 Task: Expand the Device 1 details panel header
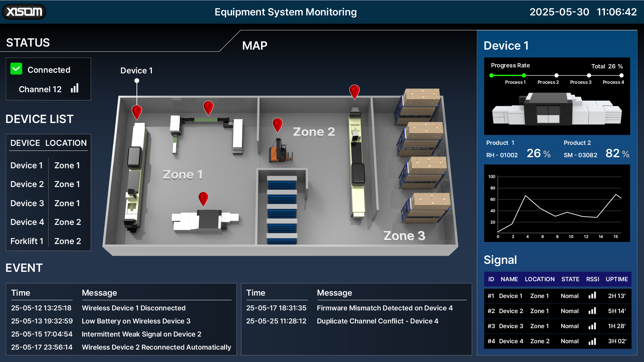506,46
